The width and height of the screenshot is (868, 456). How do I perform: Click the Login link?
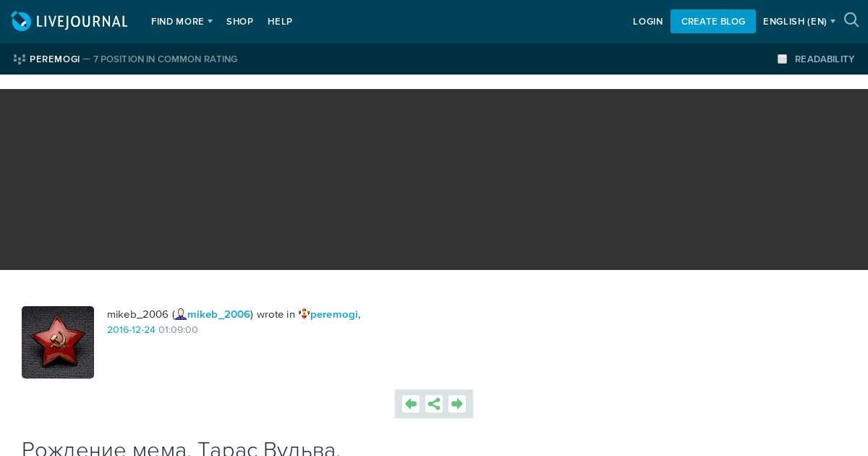[x=647, y=22]
